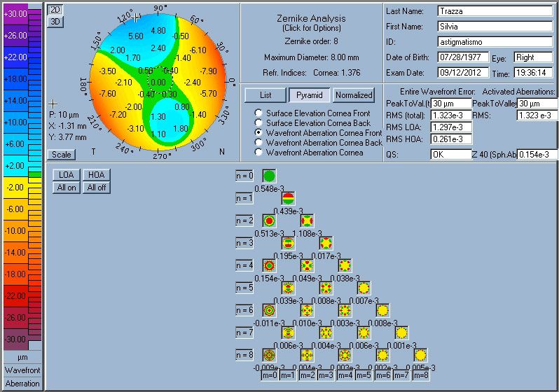559x392 pixels.
Task: Toggle the n=6, m=6 Zernike term icon
Action: pos(382,310)
